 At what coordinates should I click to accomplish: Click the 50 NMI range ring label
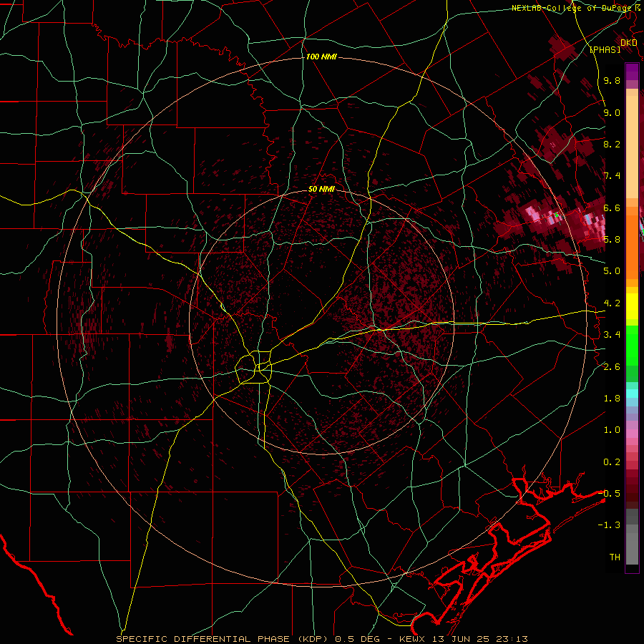pyautogui.click(x=321, y=190)
